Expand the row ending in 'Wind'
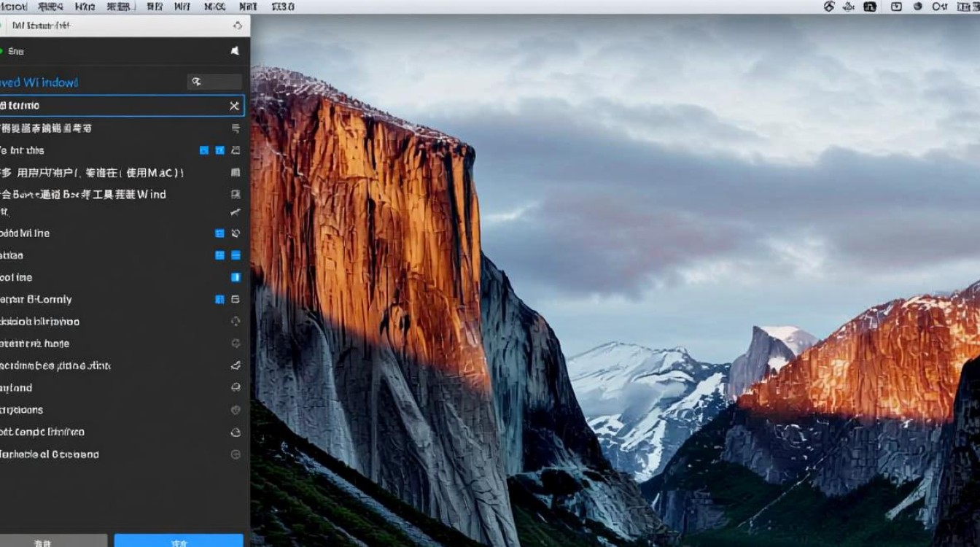The image size is (980, 547). click(236, 195)
